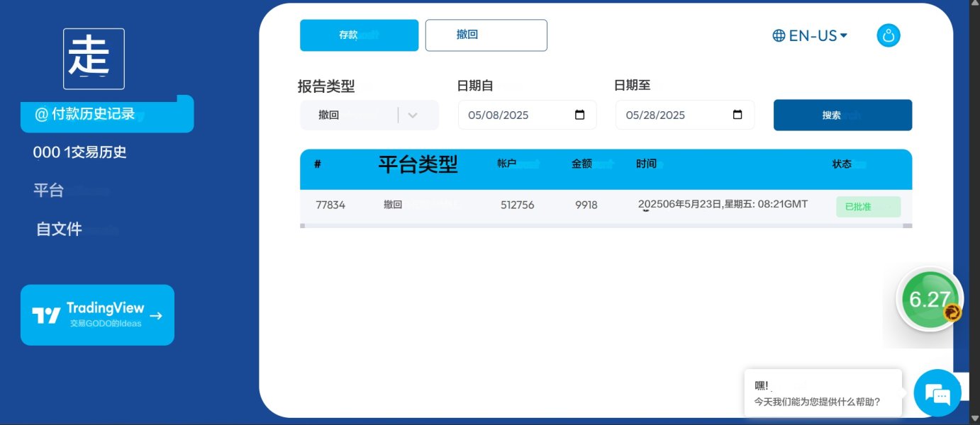Click the 状态 column header
This screenshot has width=980, height=425.
click(842, 164)
